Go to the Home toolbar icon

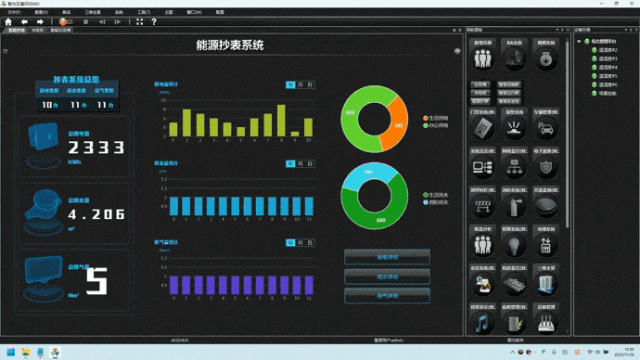click(8, 22)
